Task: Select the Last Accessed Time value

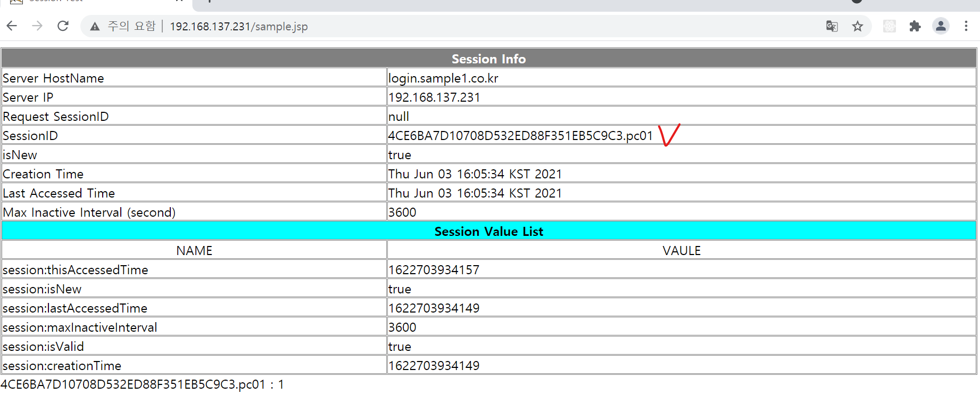Action: pyautogui.click(x=475, y=193)
